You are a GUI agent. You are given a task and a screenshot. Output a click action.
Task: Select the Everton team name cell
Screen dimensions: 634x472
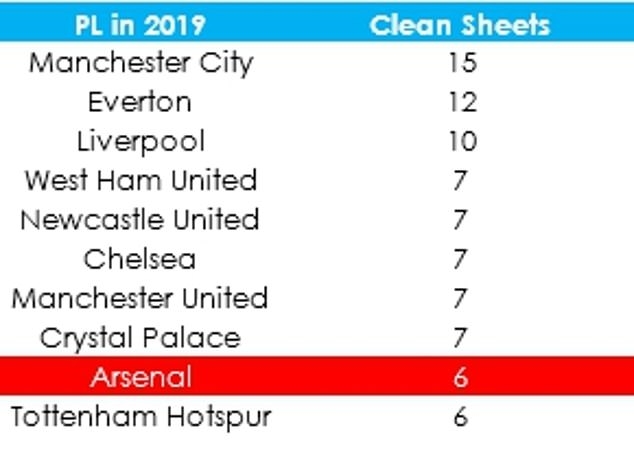click(140, 102)
